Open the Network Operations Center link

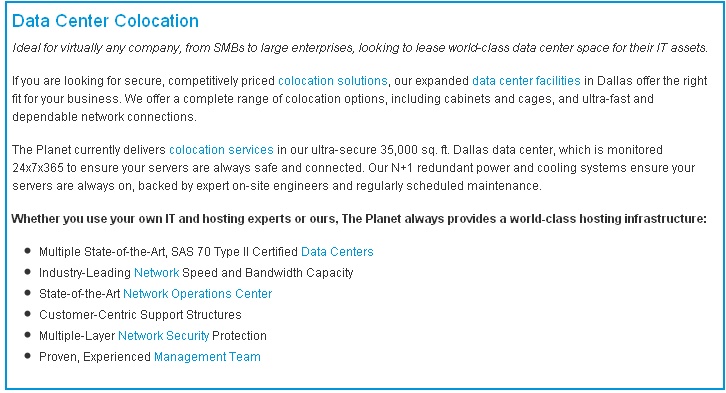pyautogui.click(x=198, y=294)
